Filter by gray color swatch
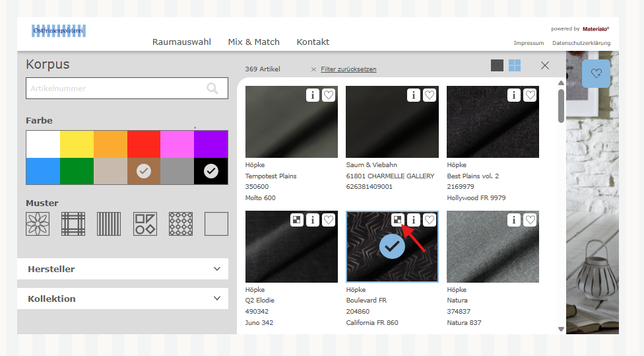The height and width of the screenshot is (356, 644). 177,171
